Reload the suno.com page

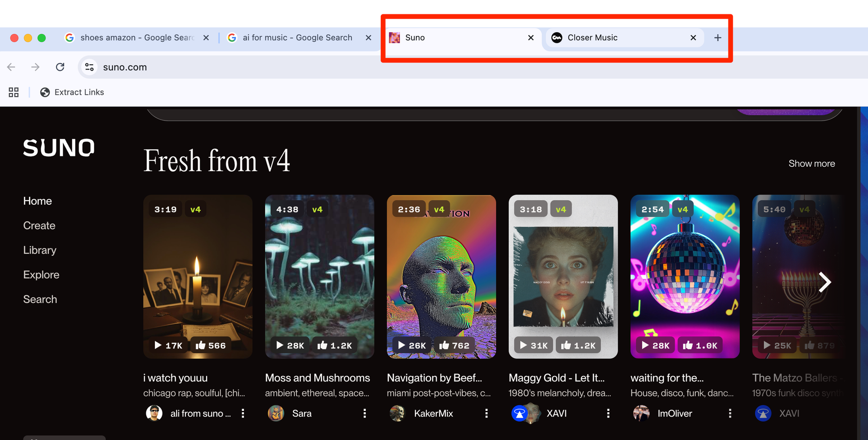click(x=60, y=67)
